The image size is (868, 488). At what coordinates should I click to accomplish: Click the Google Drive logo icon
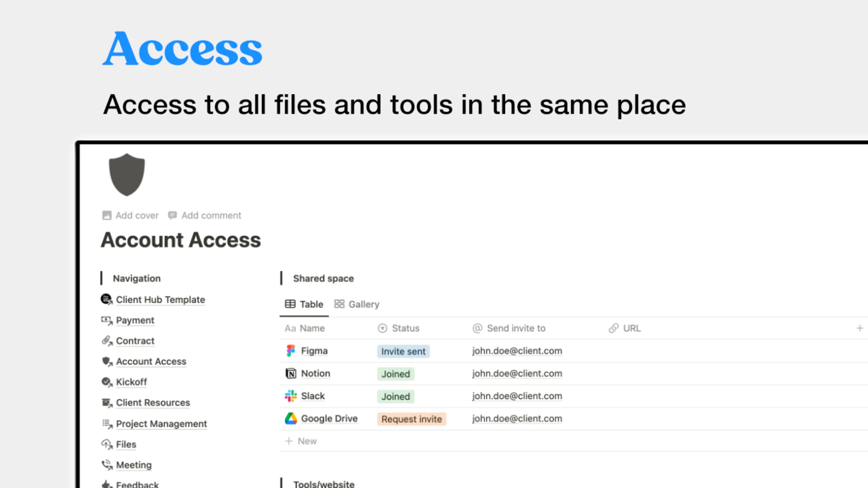pyautogui.click(x=290, y=419)
